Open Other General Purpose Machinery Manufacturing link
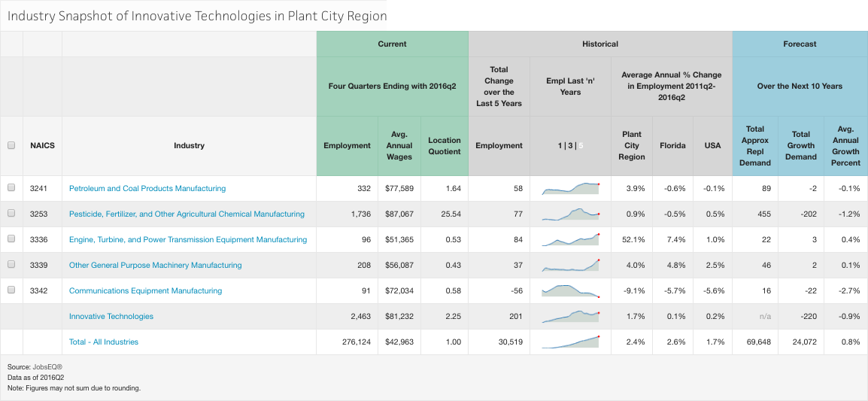Image resolution: width=868 pixels, height=401 pixels. (x=156, y=265)
